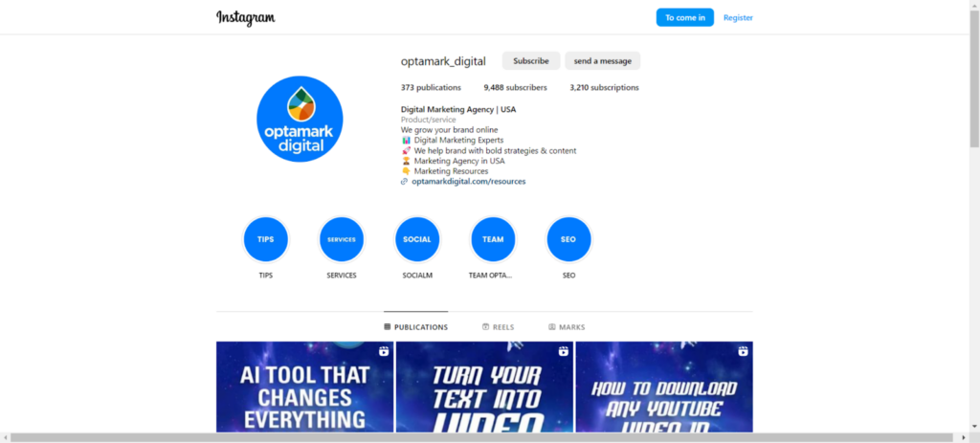Click the blue To come in button
980x443 pixels.
[x=684, y=17]
